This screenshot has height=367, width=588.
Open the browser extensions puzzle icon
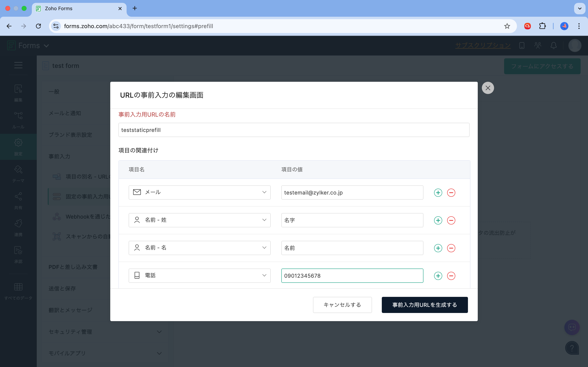(x=542, y=26)
